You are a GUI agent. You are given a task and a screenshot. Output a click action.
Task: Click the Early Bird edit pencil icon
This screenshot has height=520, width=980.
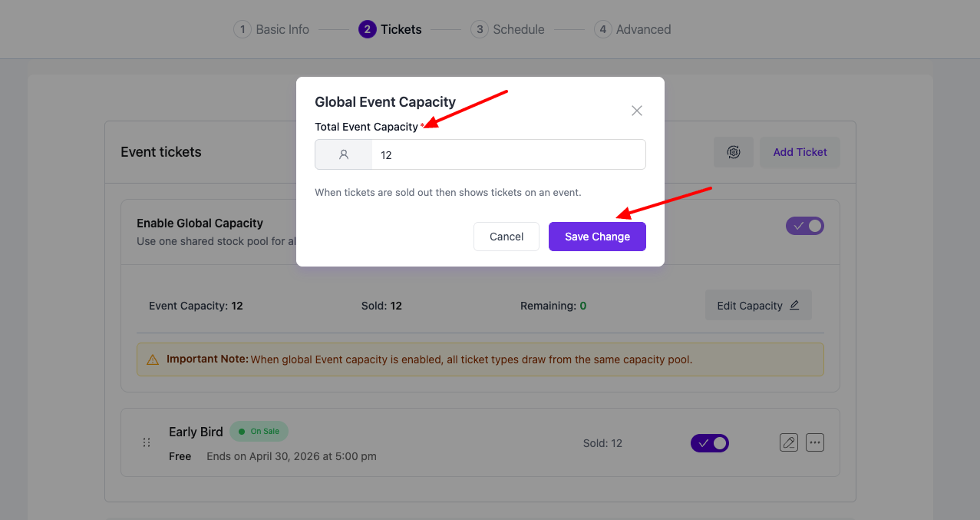pyautogui.click(x=788, y=443)
